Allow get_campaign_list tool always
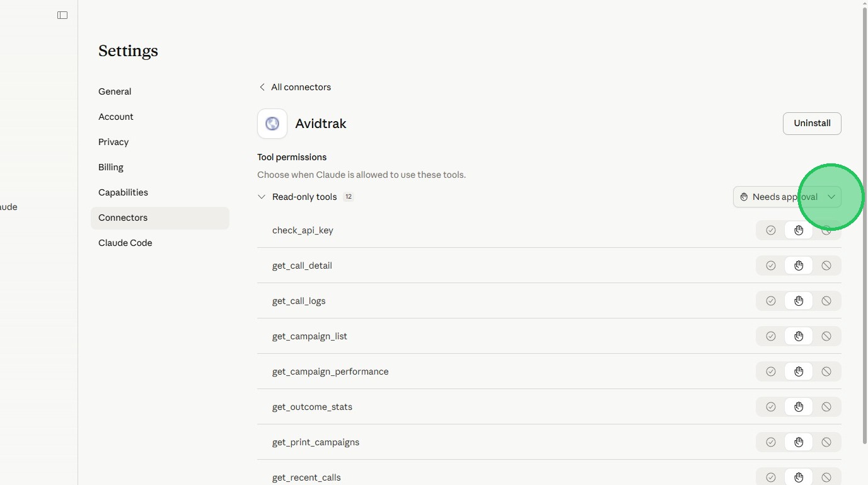868x485 pixels. [x=770, y=336]
